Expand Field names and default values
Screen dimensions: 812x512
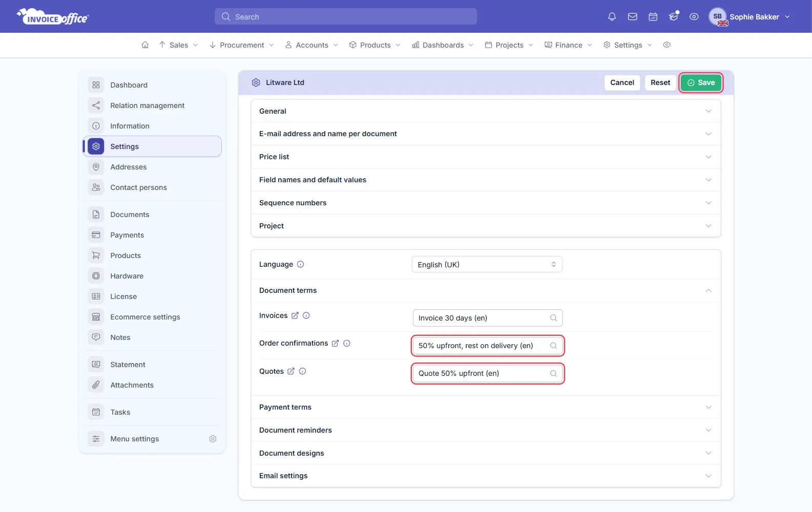486,180
